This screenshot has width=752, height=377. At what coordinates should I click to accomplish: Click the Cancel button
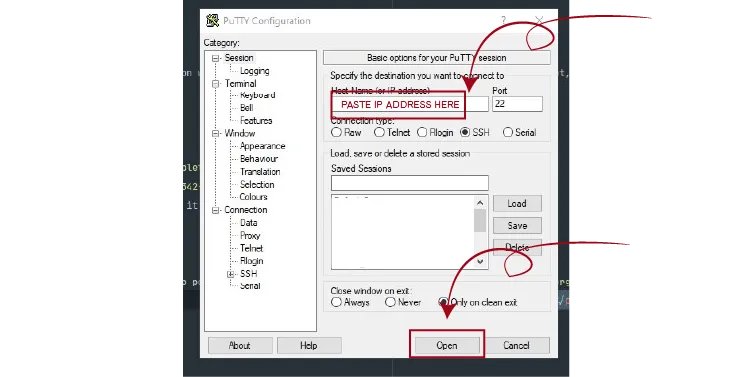[x=517, y=345]
